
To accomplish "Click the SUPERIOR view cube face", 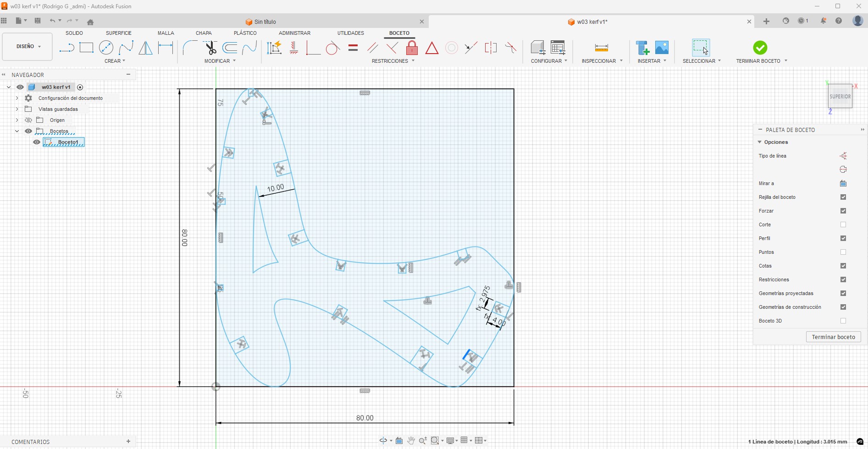I will (840, 96).
